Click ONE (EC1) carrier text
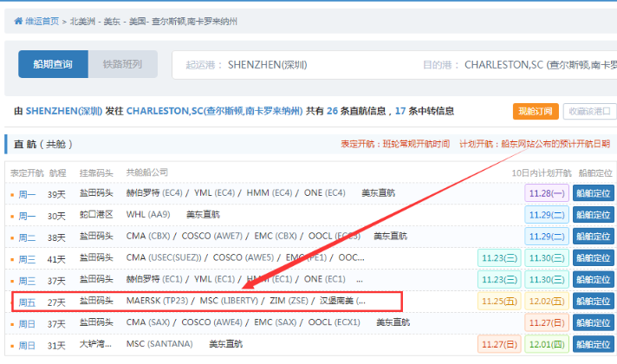The image size is (617, 364). pyautogui.click(x=325, y=279)
